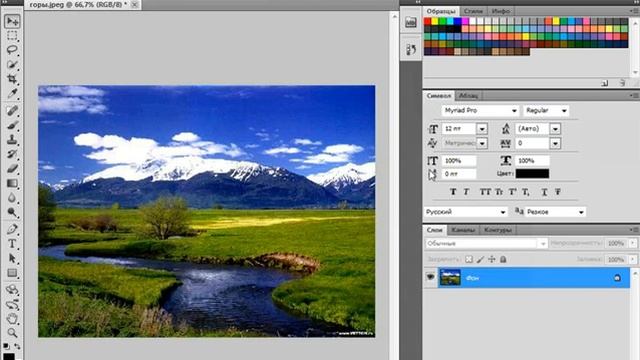Select the Eyedropper tool
The image size is (640, 360).
12,93
